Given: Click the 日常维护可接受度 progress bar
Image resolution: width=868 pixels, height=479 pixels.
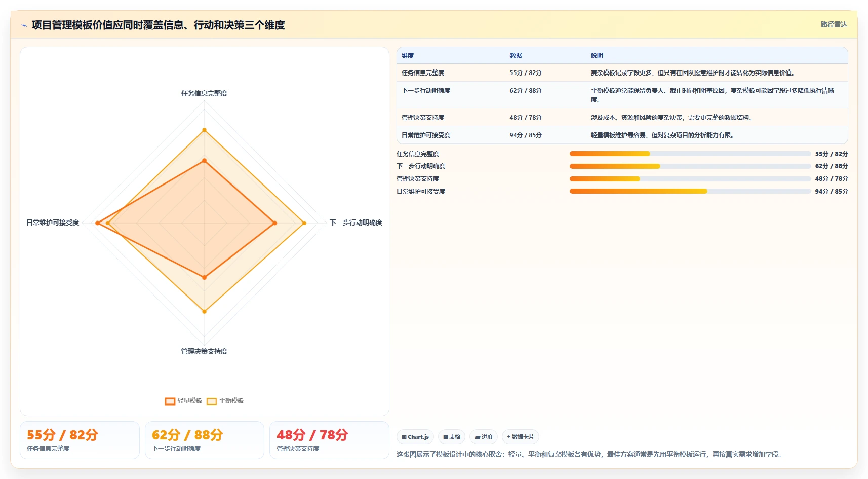Looking at the screenshot, I should [690, 191].
